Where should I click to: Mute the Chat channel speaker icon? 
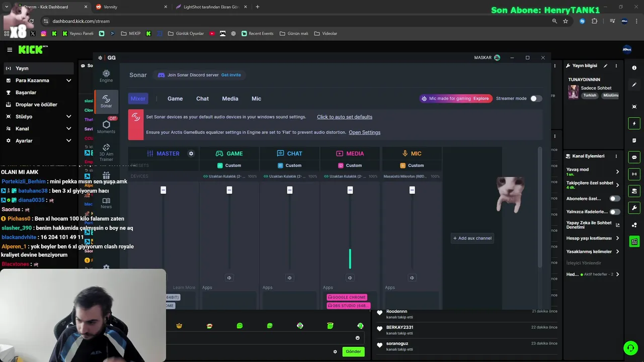pyautogui.click(x=289, y=278)
